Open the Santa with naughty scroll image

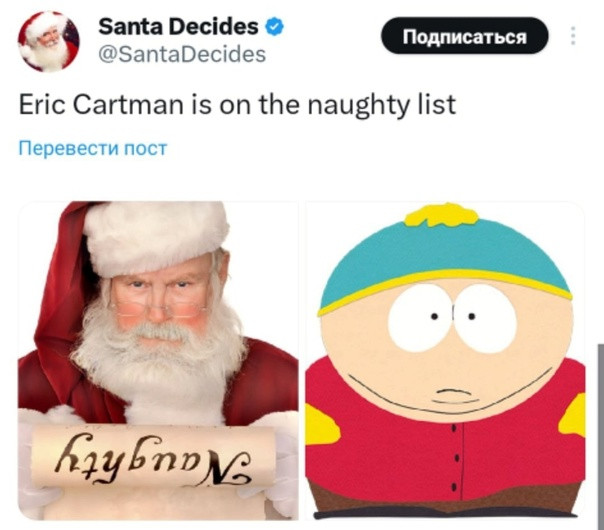[x=158, y=361]
